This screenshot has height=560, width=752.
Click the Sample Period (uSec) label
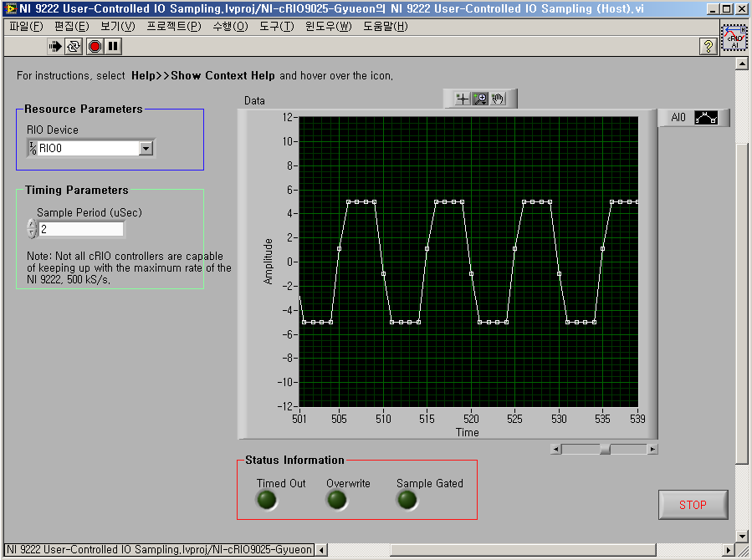pos(90,212)
